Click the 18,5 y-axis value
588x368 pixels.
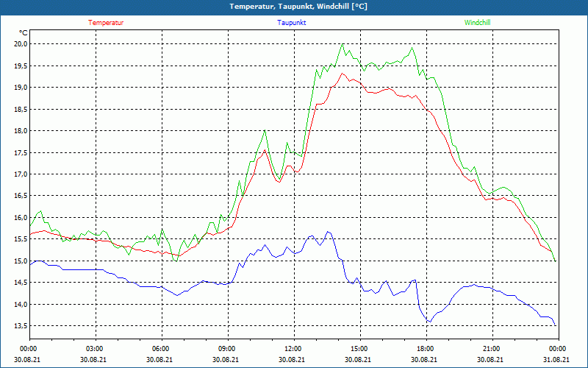pyautogui.click(x=21, y=109)
